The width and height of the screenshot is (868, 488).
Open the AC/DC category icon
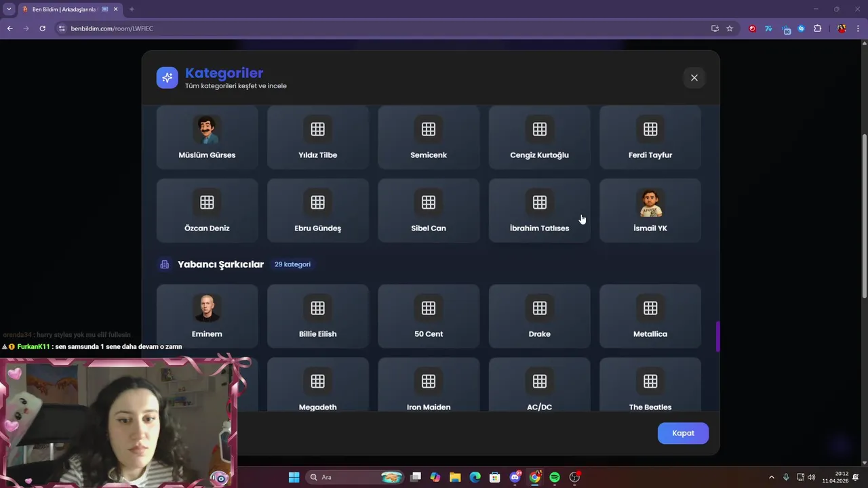pyautogui.click(x=540, y=381)
